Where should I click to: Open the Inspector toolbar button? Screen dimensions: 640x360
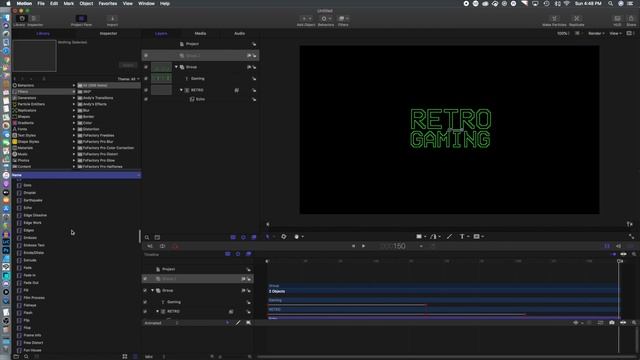coord(35,19)
